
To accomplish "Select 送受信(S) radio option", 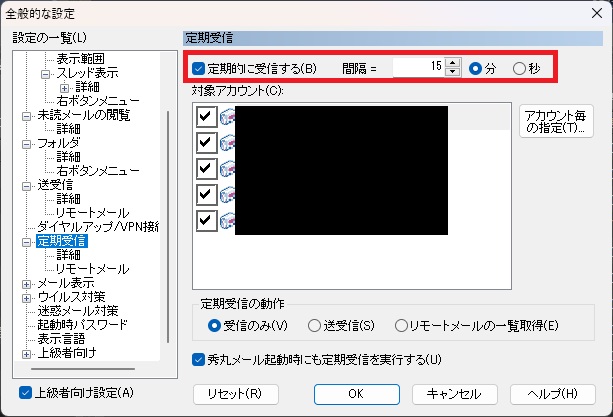I will 314,325.
